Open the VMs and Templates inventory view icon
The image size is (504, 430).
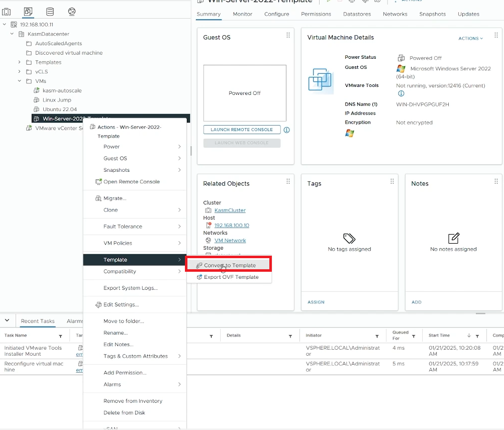28,11
